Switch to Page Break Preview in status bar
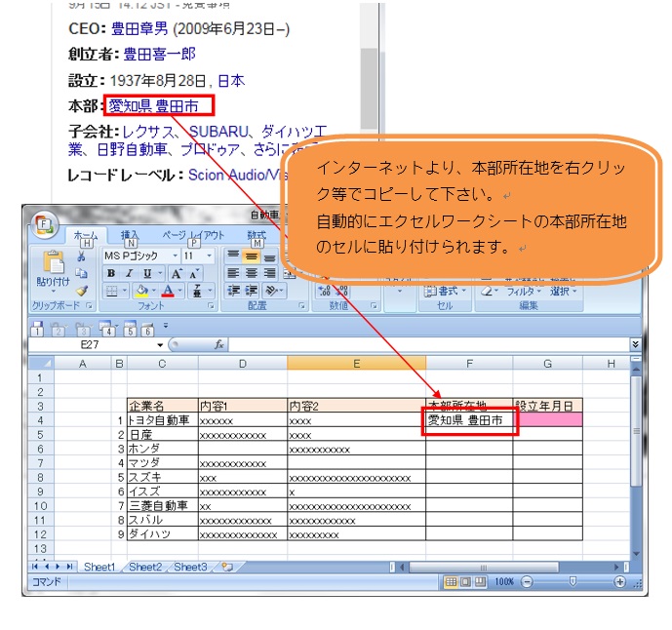The width and height of the screenshot is (672, 630). pos(480,581)
